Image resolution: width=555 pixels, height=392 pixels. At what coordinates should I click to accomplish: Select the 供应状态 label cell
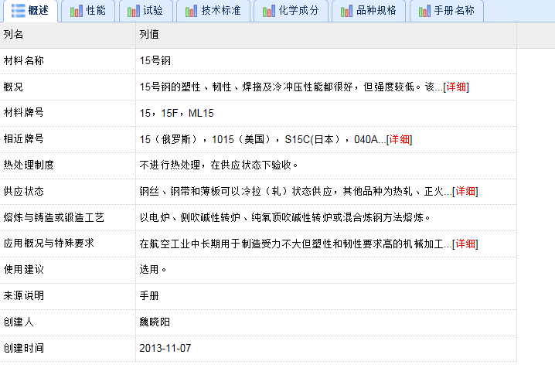(67, 192)
